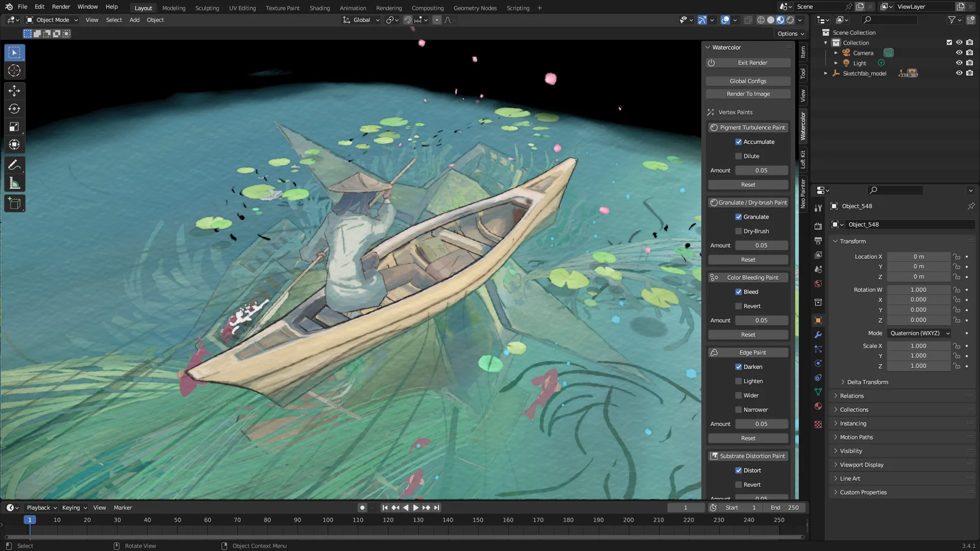
Task: Open the Render menu
Action: [61, 6]
